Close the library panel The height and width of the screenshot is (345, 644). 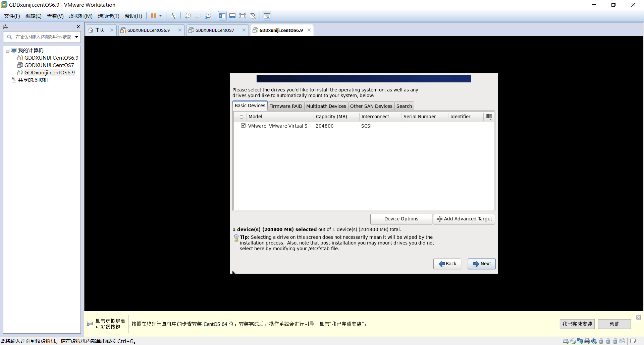point(78,26)
